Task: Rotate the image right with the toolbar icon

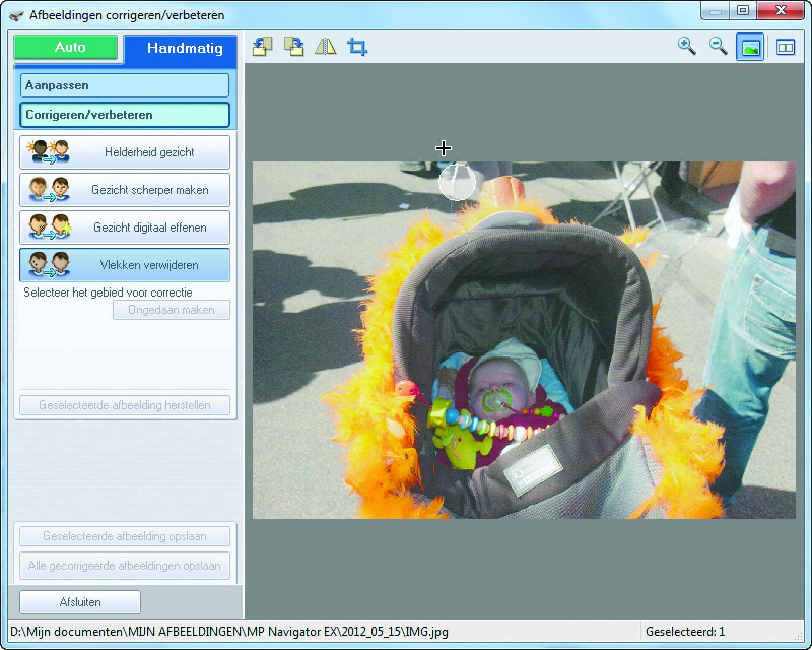Action: click(x=294, y=47)
